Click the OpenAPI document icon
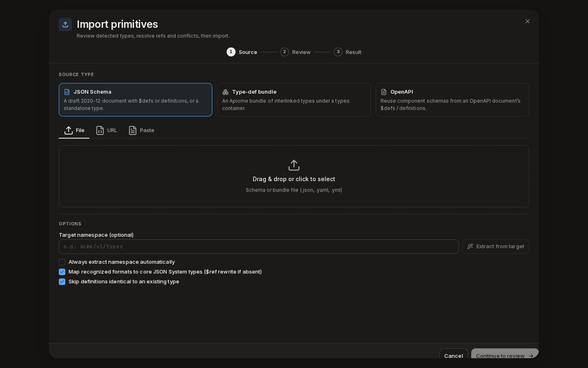This screenshot has width=588, height=368. [384, 92]
